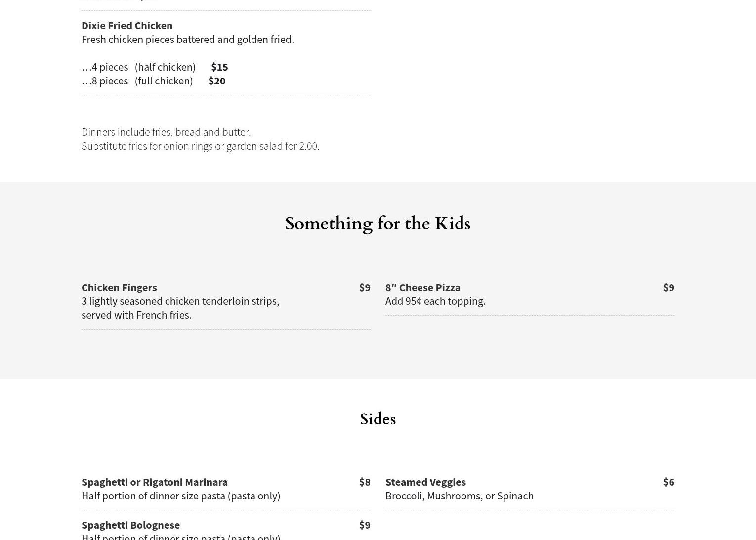Click the Chicken Fingers menu item
This screenshot has width=756, height=540.
(119, 287)
